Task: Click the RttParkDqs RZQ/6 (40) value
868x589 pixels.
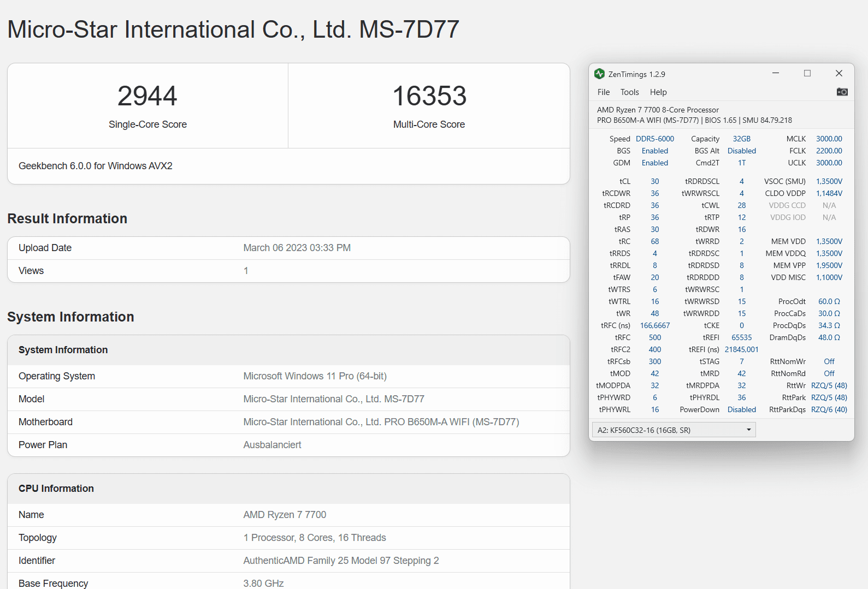Action: [829, 409]
